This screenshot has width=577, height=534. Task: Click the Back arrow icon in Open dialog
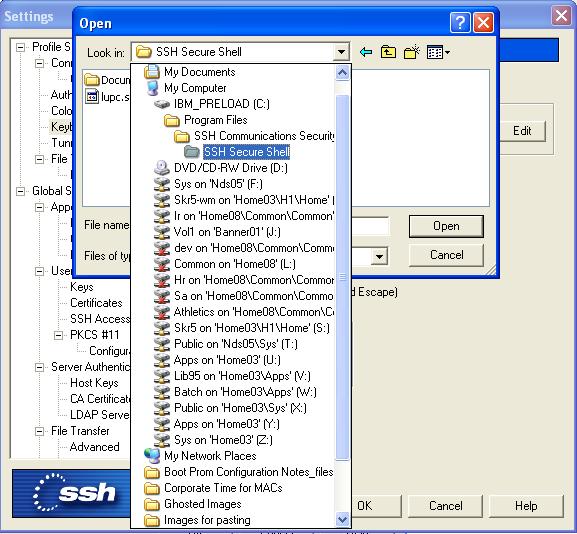366,52
